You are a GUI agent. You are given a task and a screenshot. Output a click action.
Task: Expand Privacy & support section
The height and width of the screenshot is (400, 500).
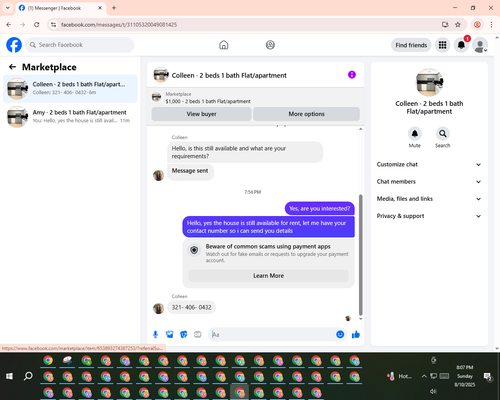point(429,216)
